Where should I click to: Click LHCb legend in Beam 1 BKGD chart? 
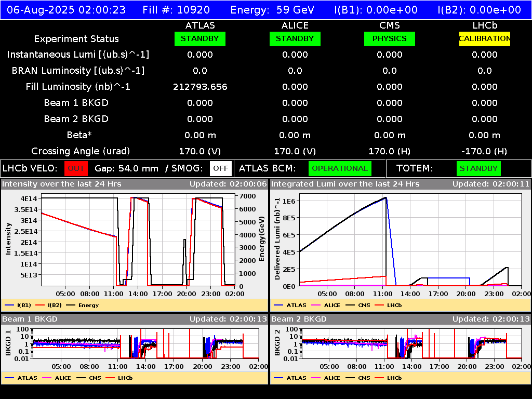(119, 378)
